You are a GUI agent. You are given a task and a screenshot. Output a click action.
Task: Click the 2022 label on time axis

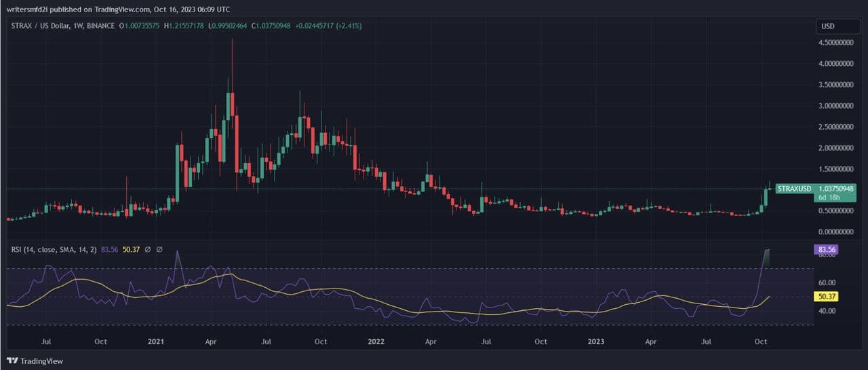(x=375, y=342)
